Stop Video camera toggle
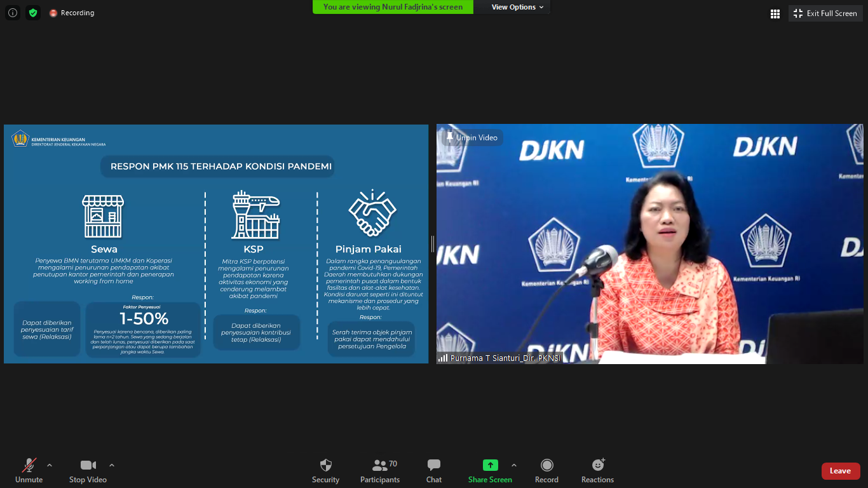The width and height of the screenshot is (868, 488). (88, 471)
